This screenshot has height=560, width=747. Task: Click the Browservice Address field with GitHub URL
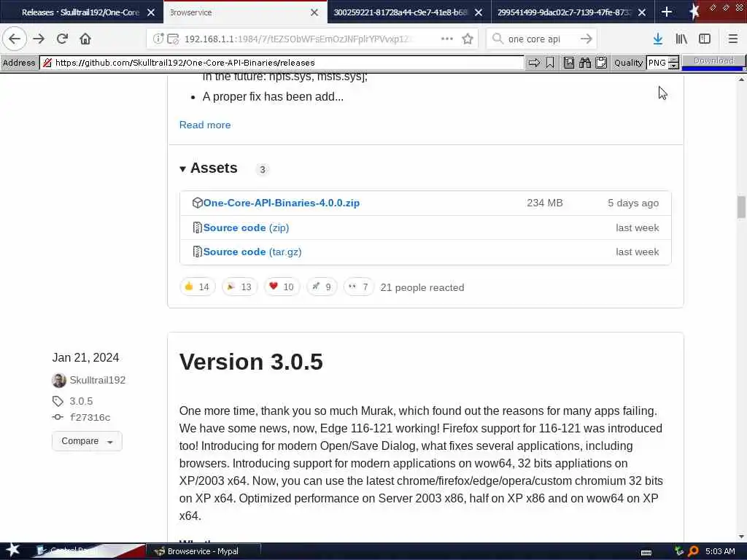click(282, 63)
